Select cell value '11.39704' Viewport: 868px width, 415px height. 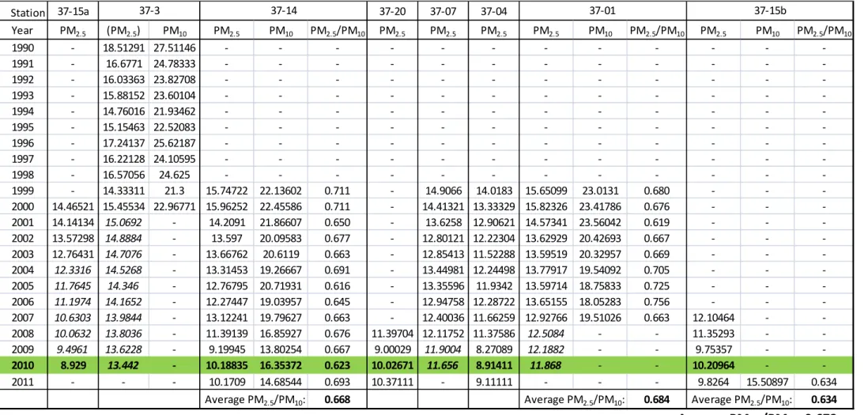(392, 334)
